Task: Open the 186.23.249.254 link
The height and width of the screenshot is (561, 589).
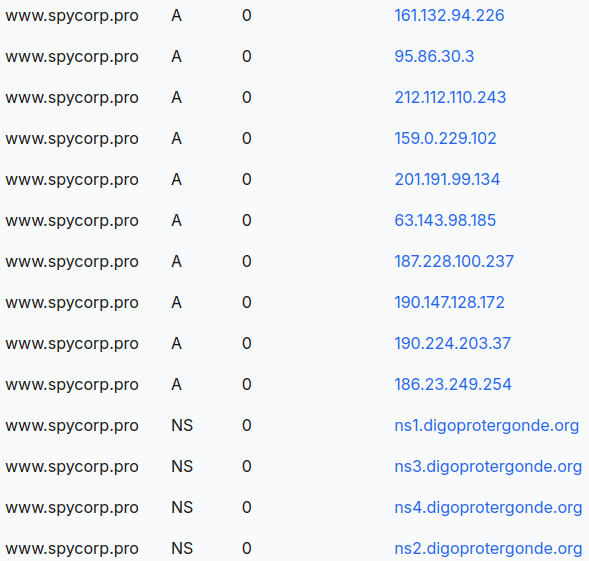Action: [453, 384]
